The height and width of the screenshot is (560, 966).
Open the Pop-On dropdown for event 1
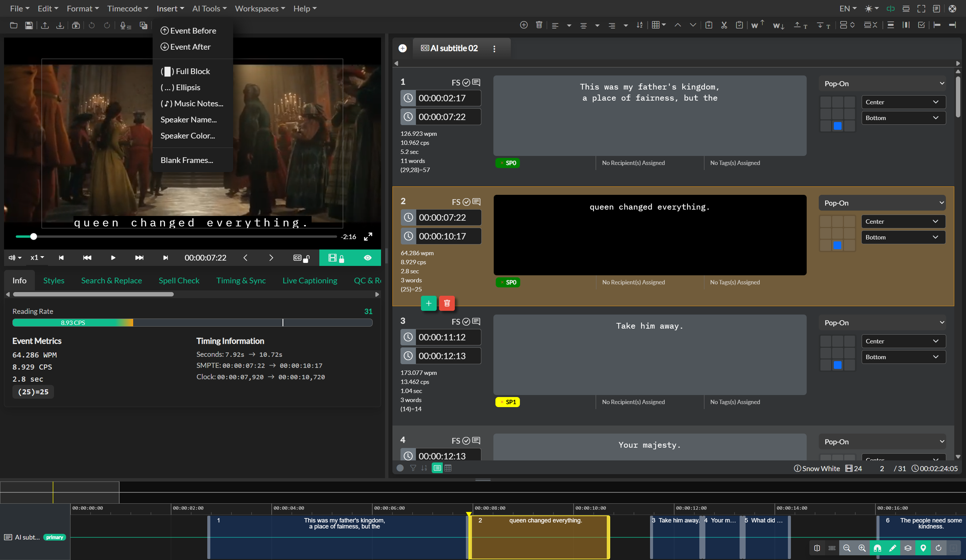(882, 83)
